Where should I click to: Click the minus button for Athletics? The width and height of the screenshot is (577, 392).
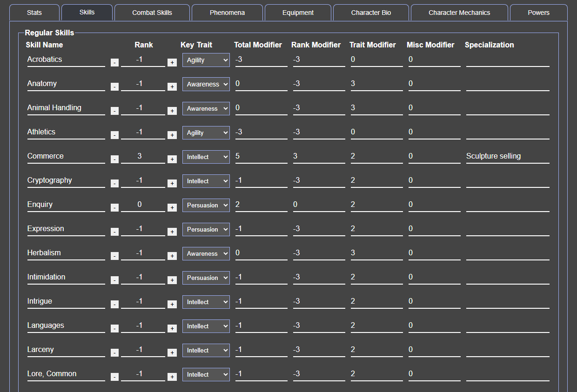114,135
